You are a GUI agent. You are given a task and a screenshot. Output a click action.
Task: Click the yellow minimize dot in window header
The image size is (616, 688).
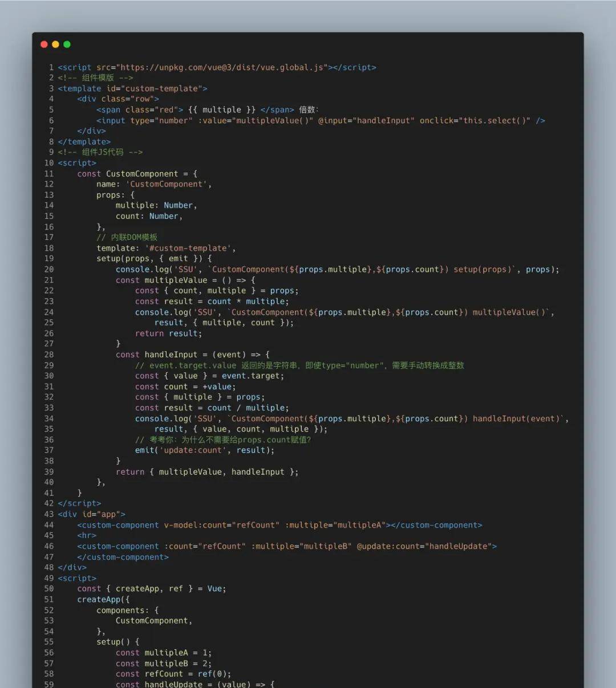pos(55,44)
